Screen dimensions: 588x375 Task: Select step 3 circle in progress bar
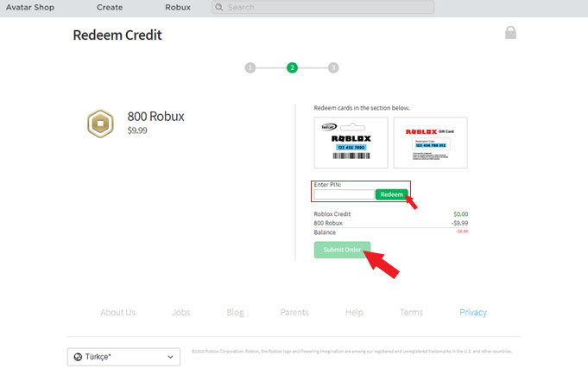[x=333, y=67]
